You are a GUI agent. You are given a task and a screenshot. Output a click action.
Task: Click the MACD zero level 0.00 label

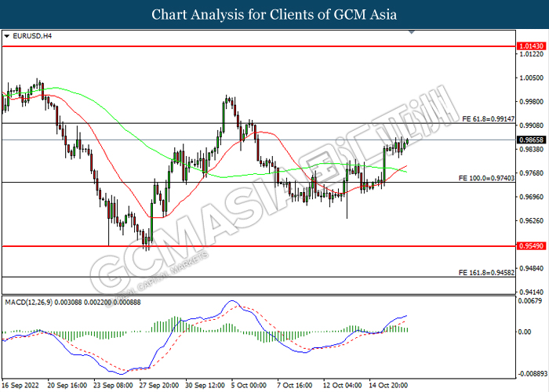525,332
